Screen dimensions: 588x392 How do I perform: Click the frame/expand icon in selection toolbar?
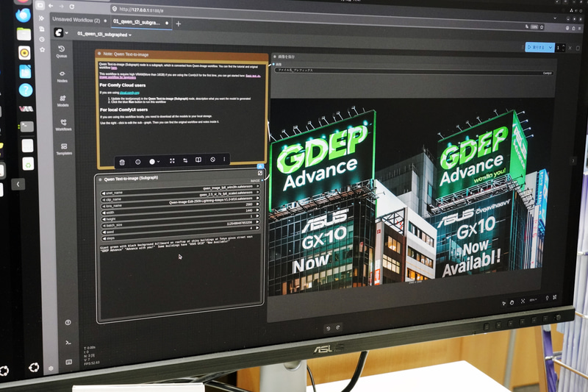point(172,160)
